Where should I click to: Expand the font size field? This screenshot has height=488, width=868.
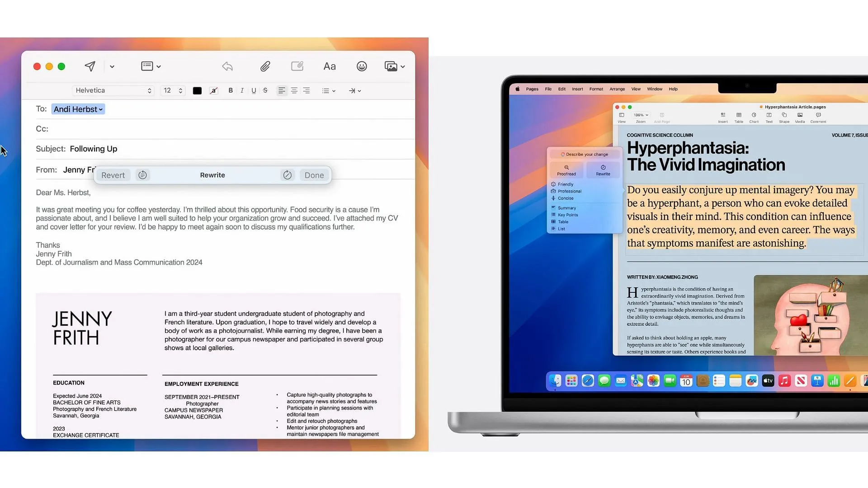click(x=180, y=90)
